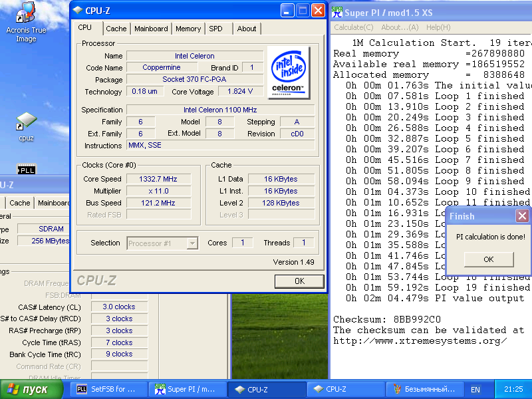The width and height of the screenshot is (532, 399).
Task: Click the taskbar clock 21:25
Action: click(x=513, y=389)
